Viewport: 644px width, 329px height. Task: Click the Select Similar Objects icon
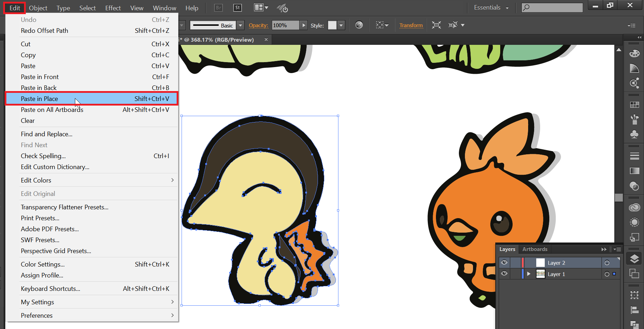(453, 25)
